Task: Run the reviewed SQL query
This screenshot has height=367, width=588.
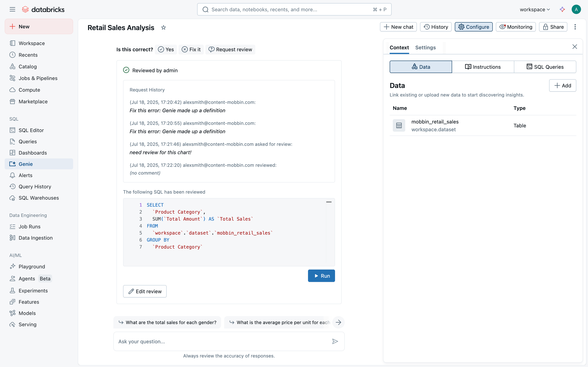Action: [321, 276]
